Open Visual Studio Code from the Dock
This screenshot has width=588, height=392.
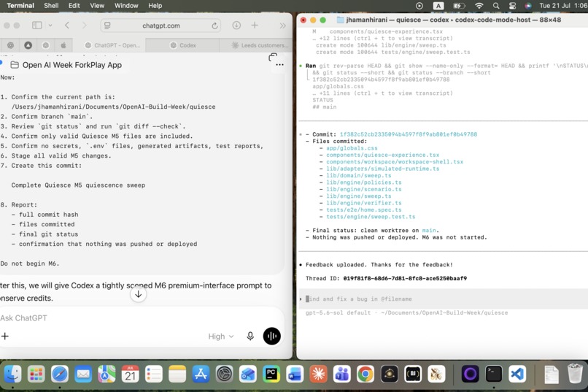click(x=517, y=374)
